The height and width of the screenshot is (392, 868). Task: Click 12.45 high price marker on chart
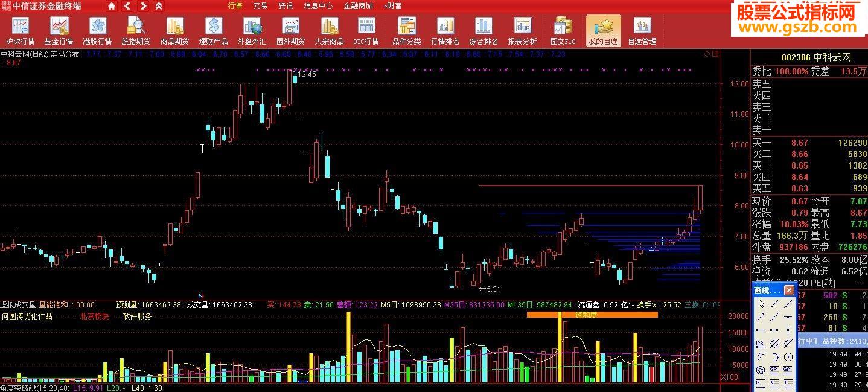(x=307, y=74)
